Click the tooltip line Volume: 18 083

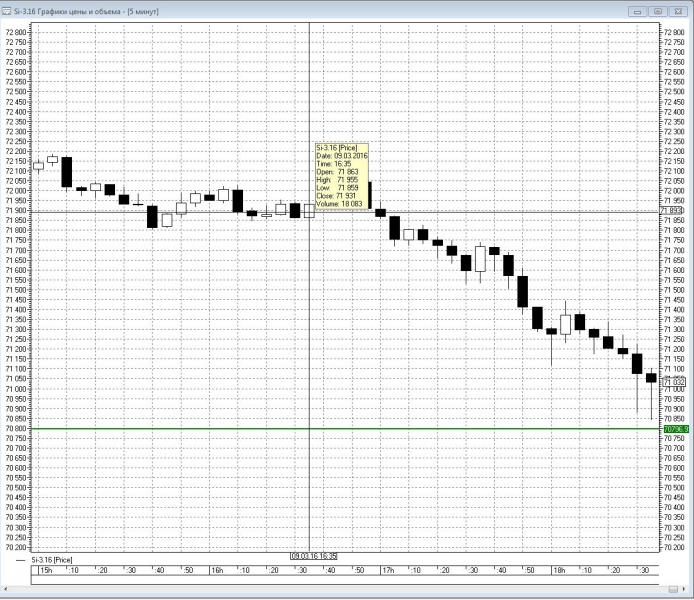point(339,204)
